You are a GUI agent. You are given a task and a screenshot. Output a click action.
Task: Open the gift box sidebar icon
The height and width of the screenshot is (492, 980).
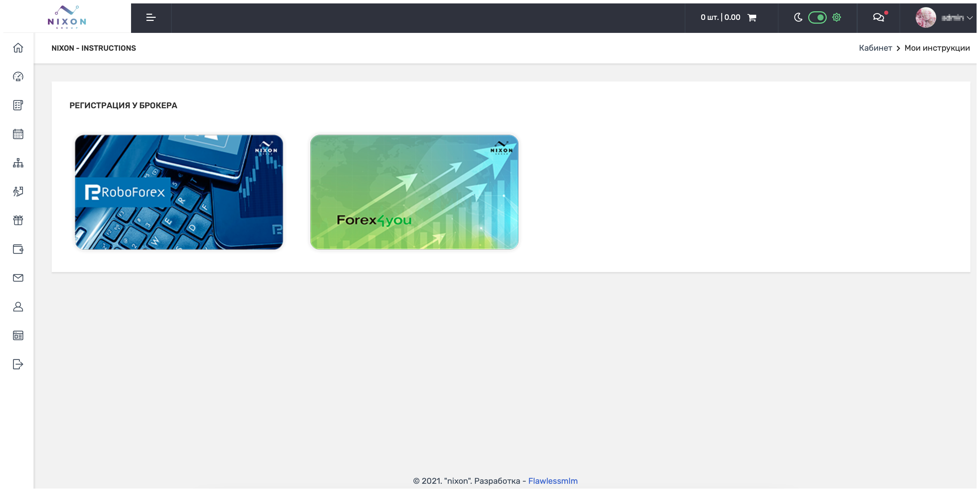18,220
